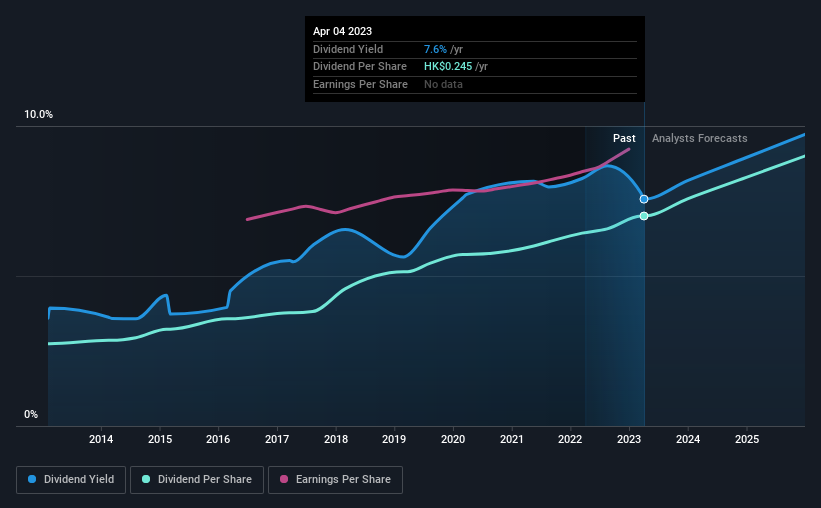
Task: Click the 0% y-axis label
Action: 31,414
